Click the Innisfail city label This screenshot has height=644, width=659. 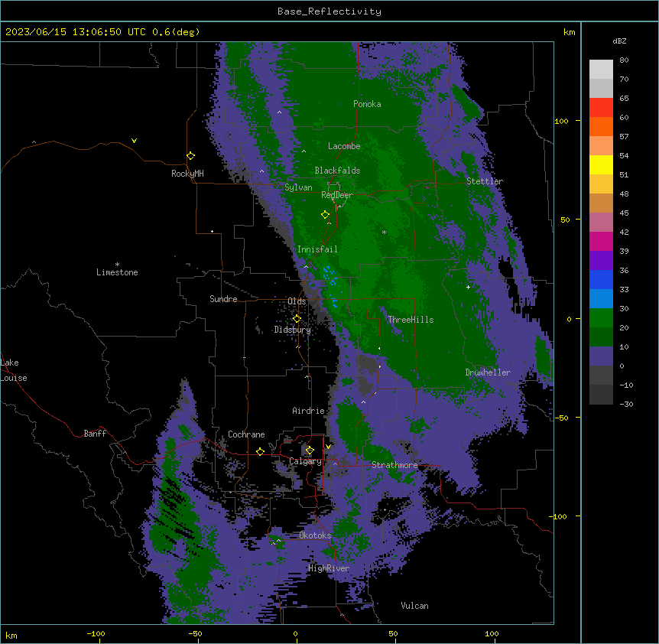coord(317,249)
